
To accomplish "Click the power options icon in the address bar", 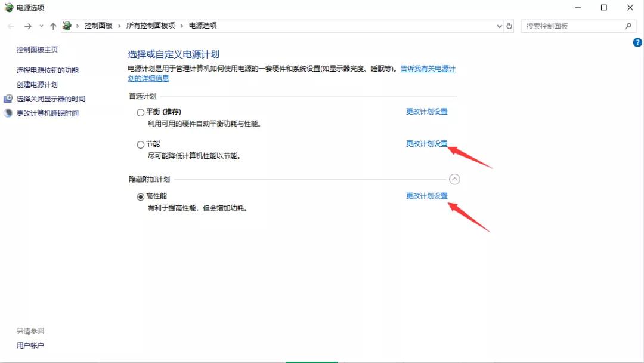I will click(66, 26).
